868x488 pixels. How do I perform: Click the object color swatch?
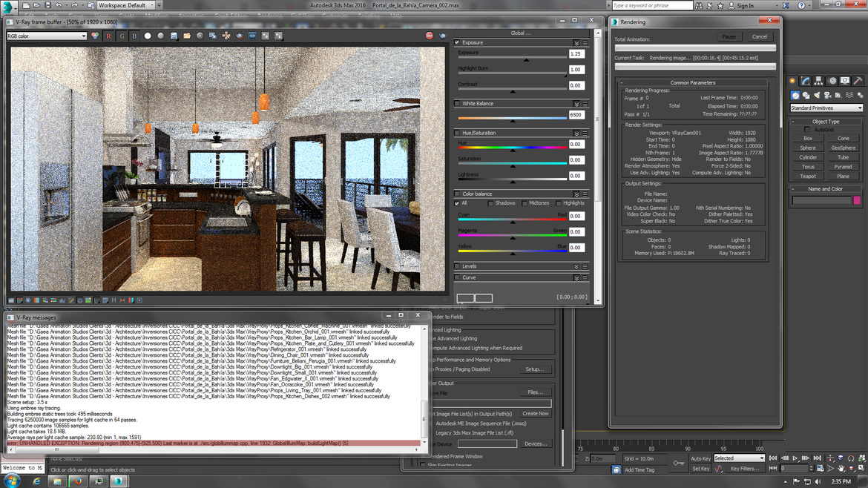point(857,200)
